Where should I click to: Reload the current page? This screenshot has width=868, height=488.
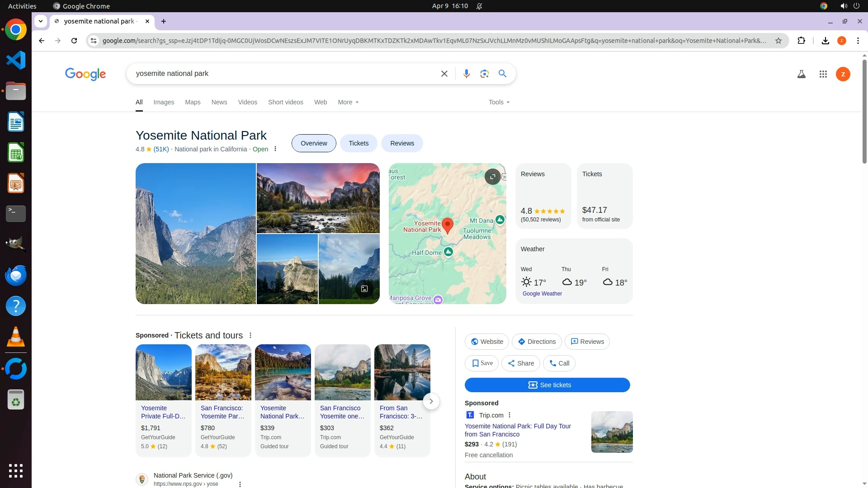pyautogui.click(x=74, y=41)
